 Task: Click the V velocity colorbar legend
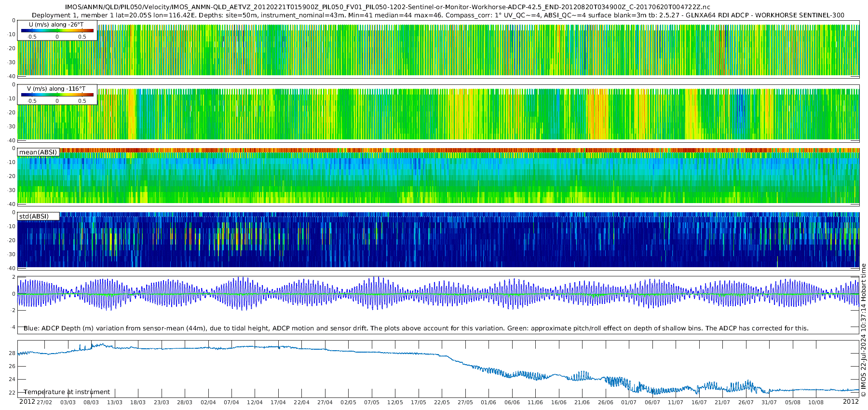point(57,95)
